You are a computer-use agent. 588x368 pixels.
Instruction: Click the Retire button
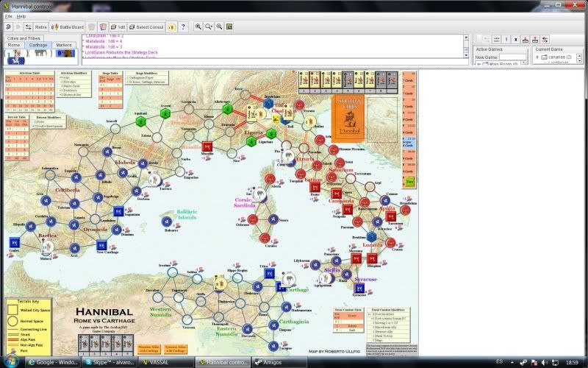tap(40, 27)
